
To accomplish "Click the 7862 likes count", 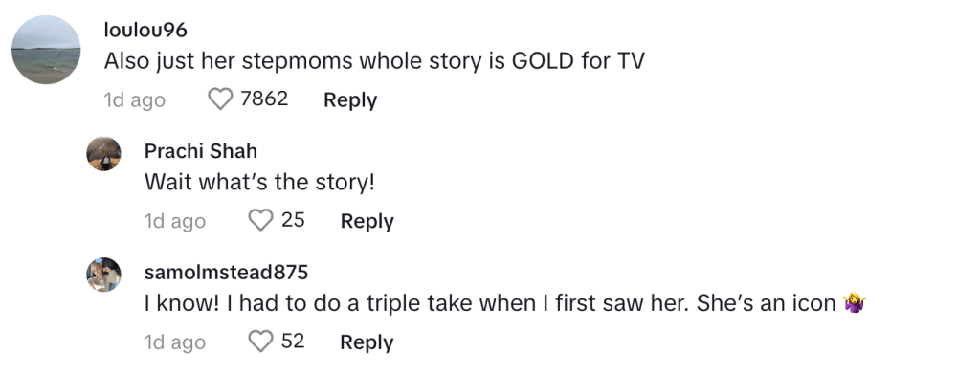I will [x=264, y=99].
